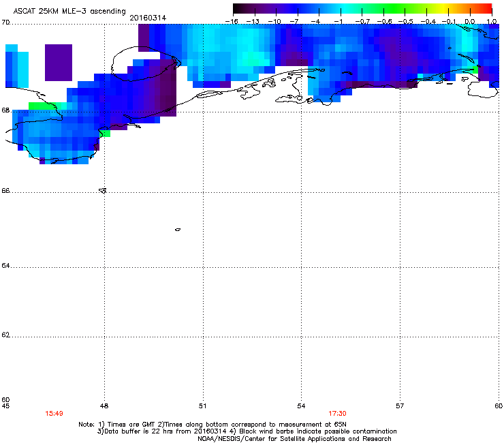Click the color bar label -13
Viewport: 504px width, 443px height.
tap(253, 22)
